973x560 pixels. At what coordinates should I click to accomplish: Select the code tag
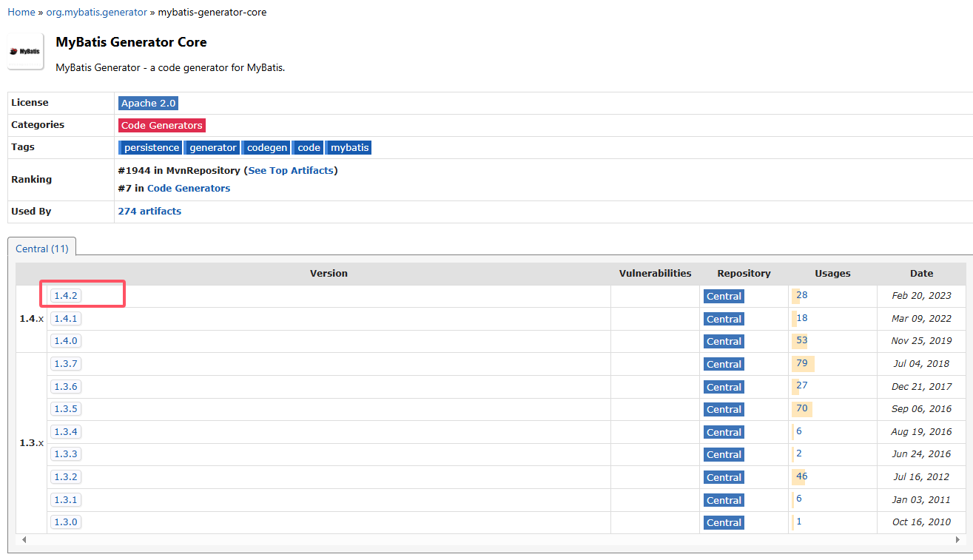tap(308, 147)
